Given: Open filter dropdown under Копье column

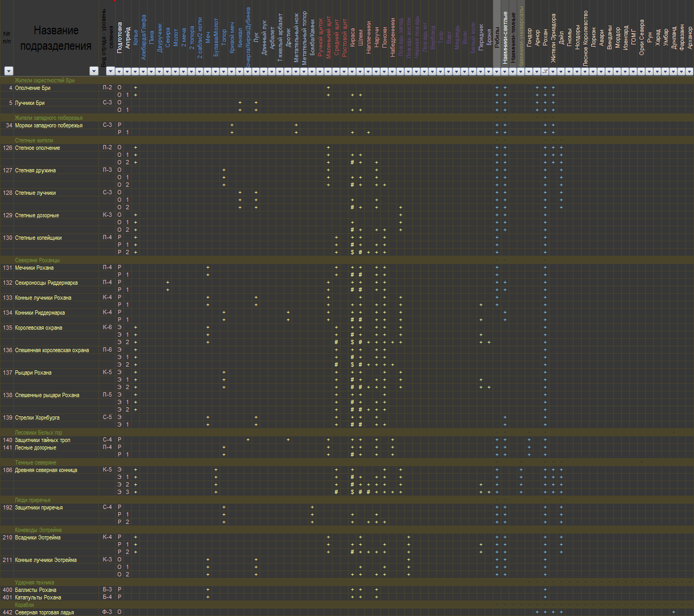Looking at the screenshot, I should pyautogui.click(x=135, y=71).
